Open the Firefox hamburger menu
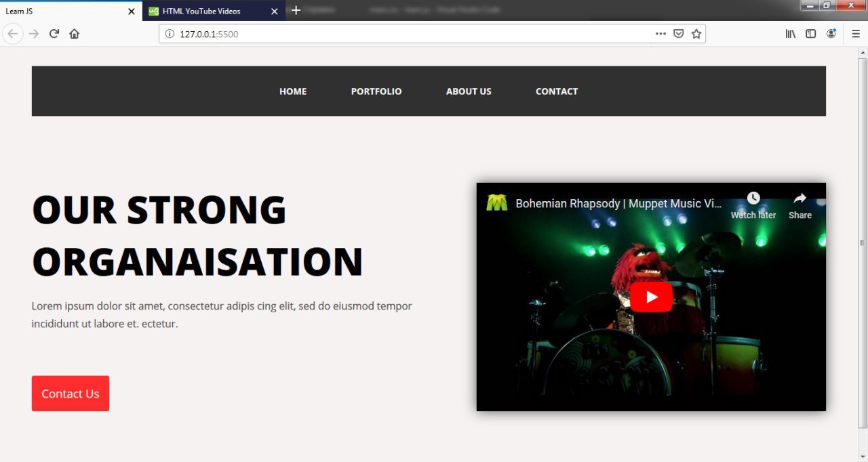868x462 pixels. 856,34
